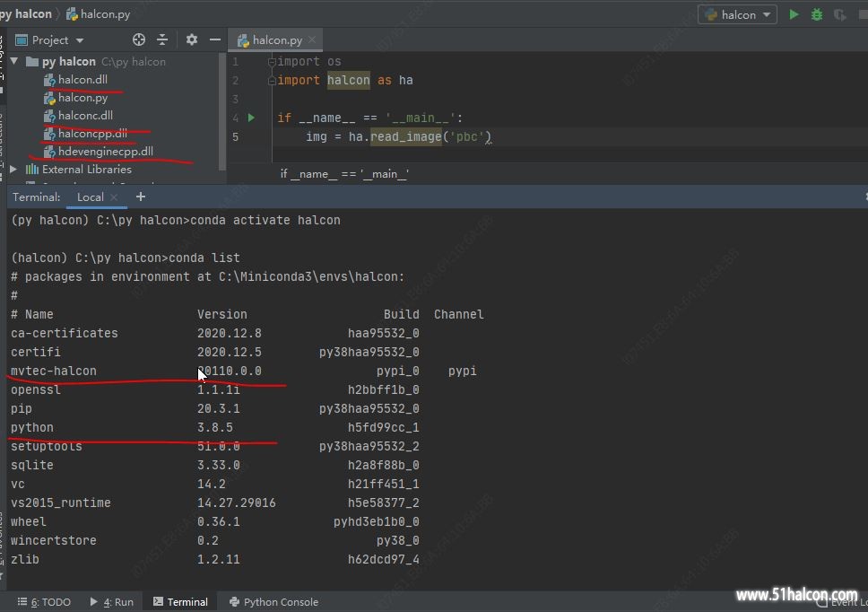Click the certifi package name in terminal
868x612 pixels.
[x=36, y=352]
